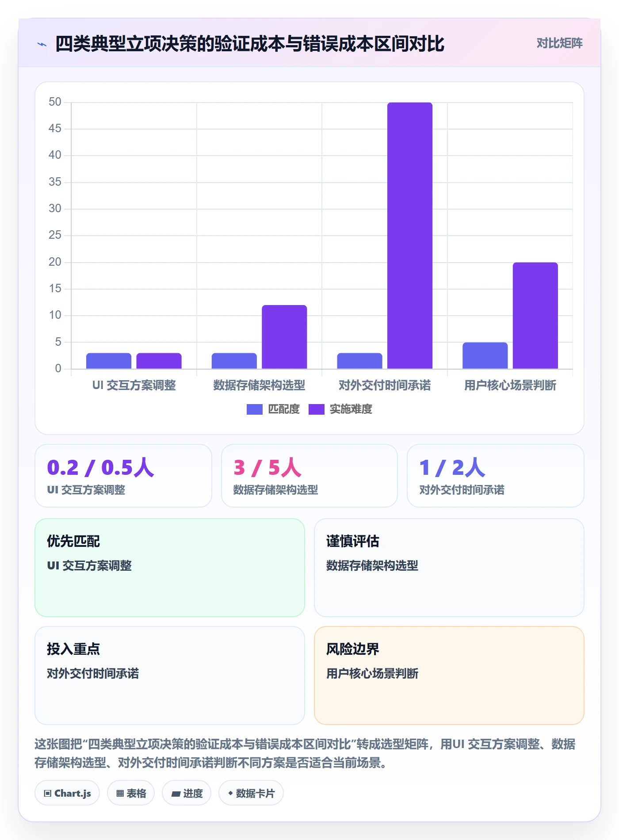Click the square icon in Chart.js chip
619x840 pixels.
coord(48,794)
